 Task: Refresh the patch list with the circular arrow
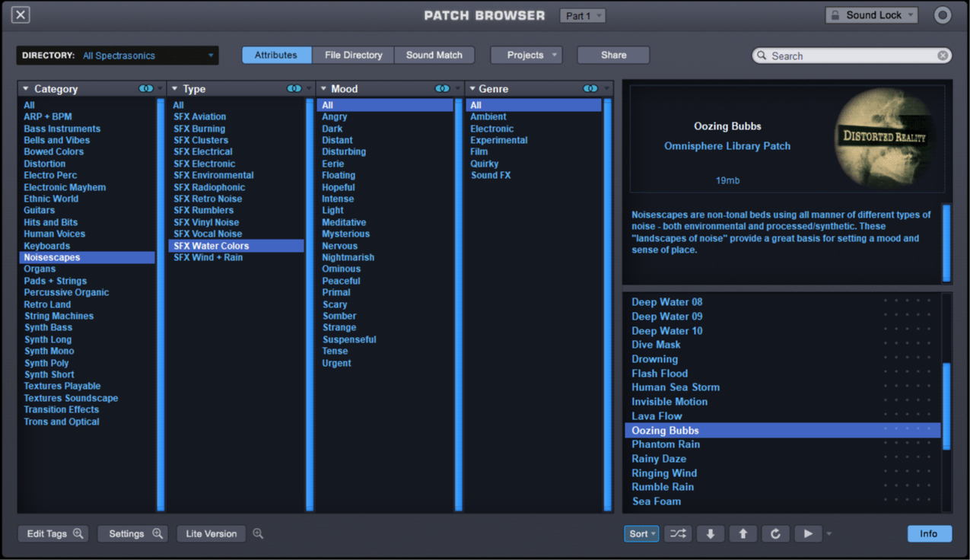pyautogui.click(x=775, y=534)
